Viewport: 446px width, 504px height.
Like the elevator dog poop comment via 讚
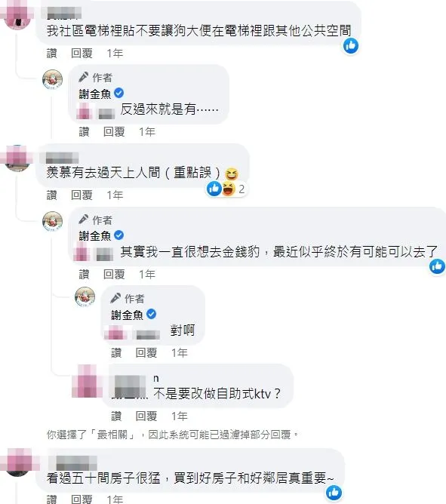(52, 53)
